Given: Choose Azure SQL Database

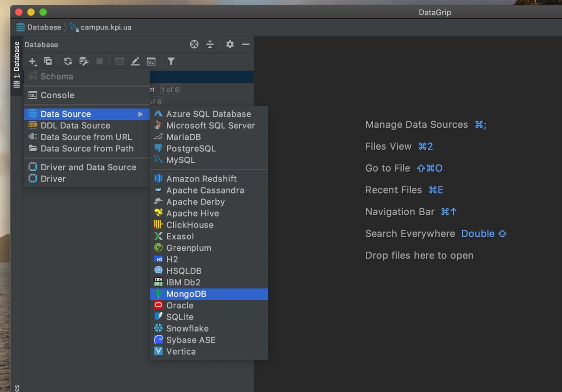Looking at the screenshot, I should click(209, 114).
